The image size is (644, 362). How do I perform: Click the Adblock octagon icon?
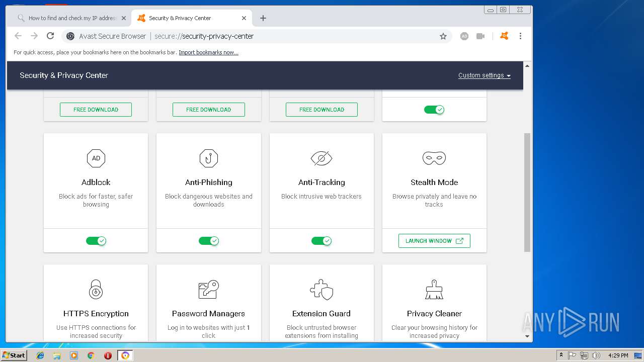pyautogui.click(x=96, y=158)
